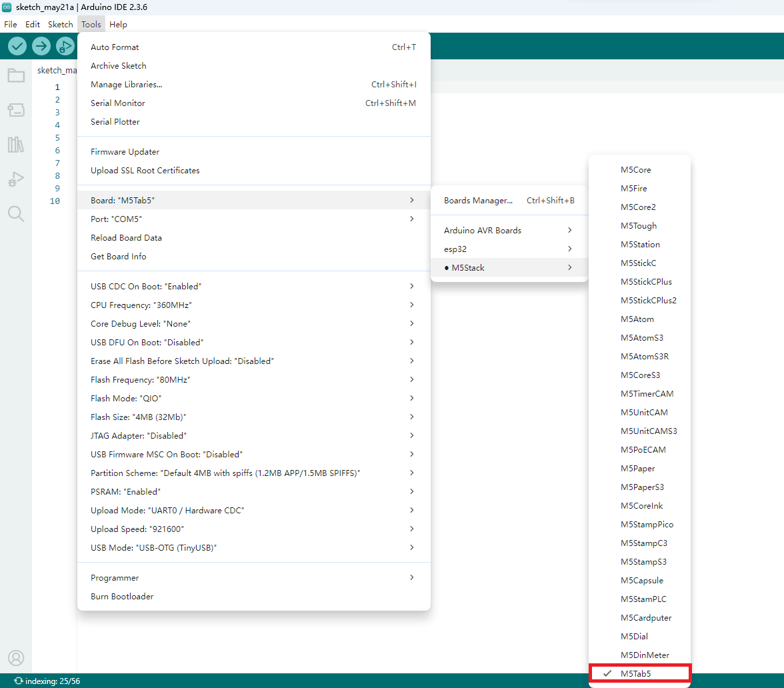Expand the Partition Scheme submenu

pyautogui.click(x=254, y=473)
